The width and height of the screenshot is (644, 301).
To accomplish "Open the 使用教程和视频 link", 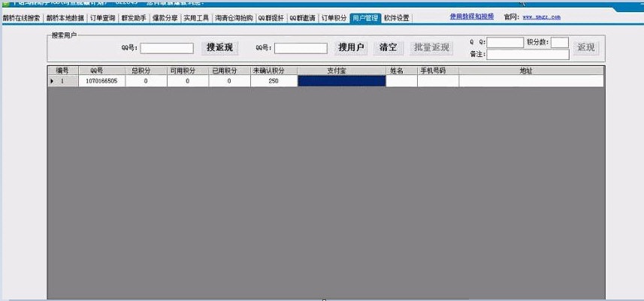I will click(472, 16).
